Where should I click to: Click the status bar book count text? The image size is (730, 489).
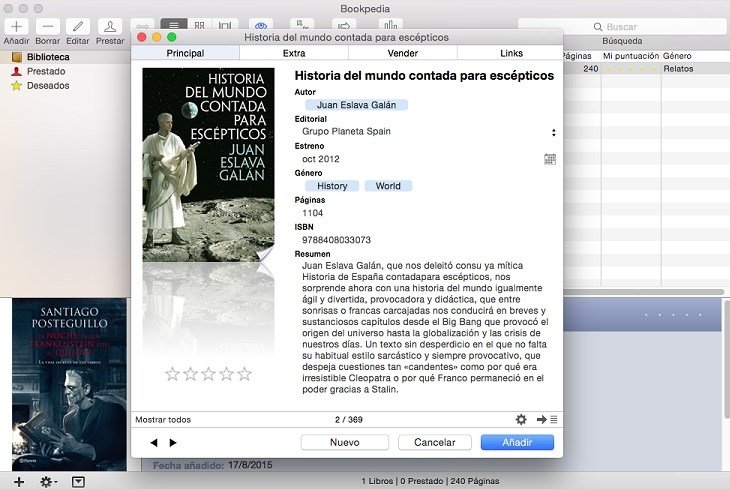tap(430, 481)
